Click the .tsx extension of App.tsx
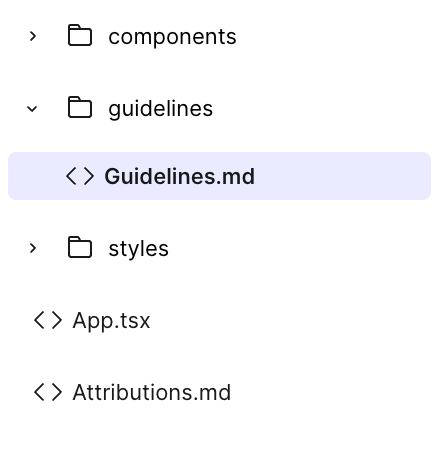Screen dimensions: 444x456 coord(133,321)
